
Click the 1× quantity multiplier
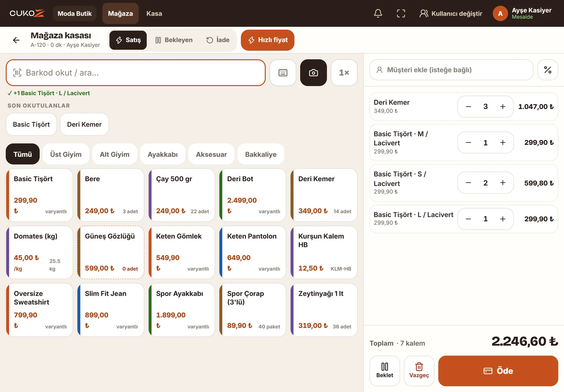coord(344,73)
